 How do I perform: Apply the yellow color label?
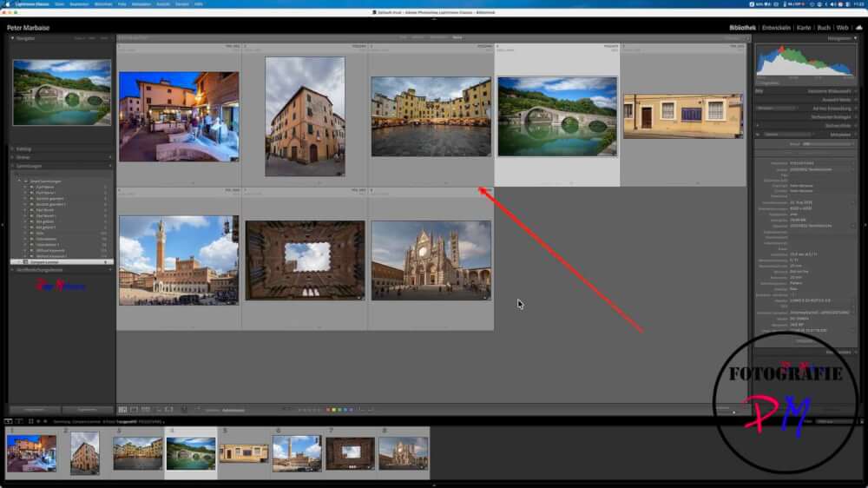334,410
